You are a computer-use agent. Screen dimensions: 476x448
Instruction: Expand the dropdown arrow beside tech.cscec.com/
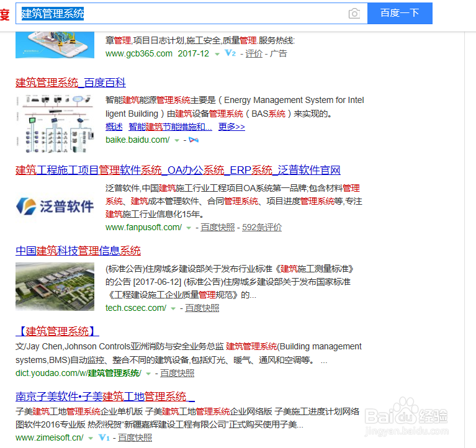tap(173, 308)
